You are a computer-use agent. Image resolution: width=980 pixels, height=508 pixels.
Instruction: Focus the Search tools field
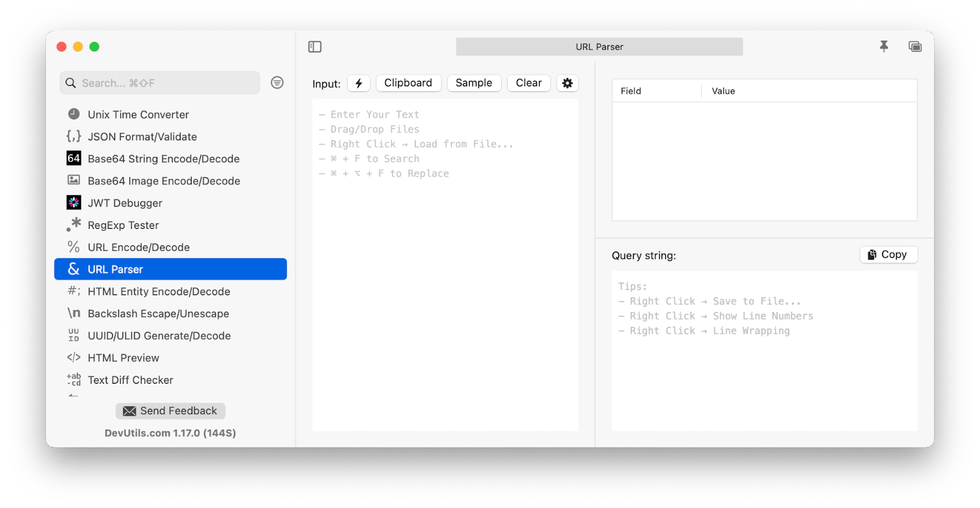click(x=160, y=83)
